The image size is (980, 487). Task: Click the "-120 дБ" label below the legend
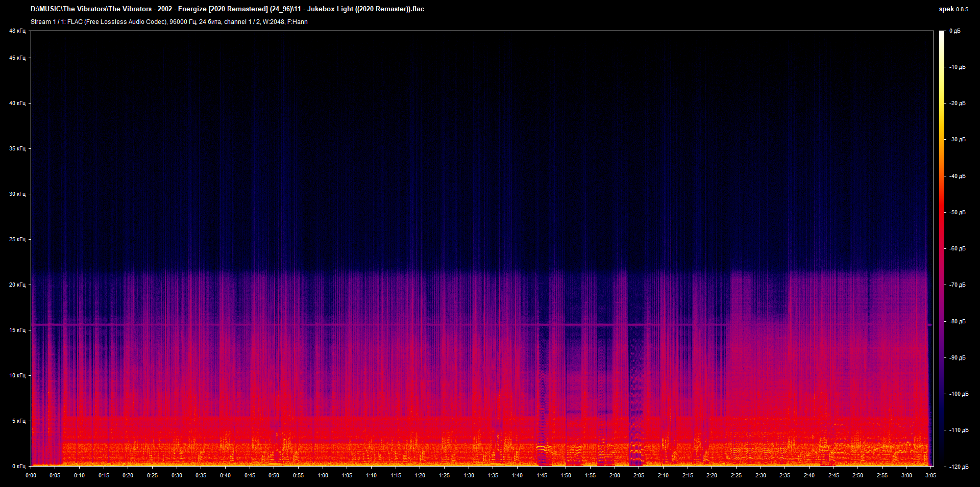coord(959,466)
